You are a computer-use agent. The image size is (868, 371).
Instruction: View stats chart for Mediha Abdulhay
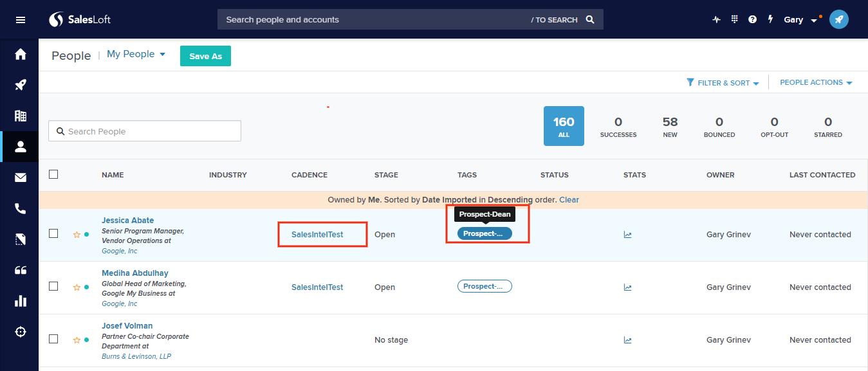[x=627, y=287]
